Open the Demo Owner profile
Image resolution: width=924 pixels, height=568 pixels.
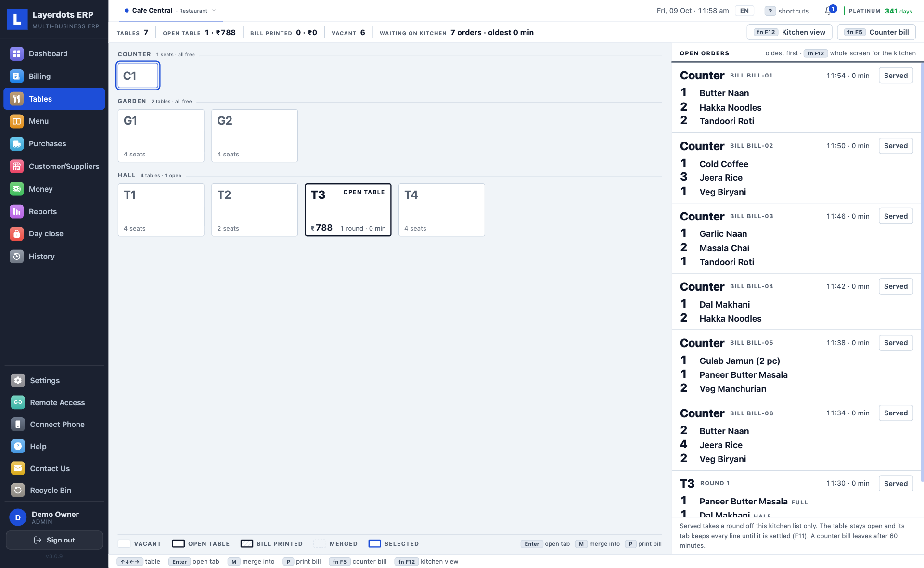(54, 517)
